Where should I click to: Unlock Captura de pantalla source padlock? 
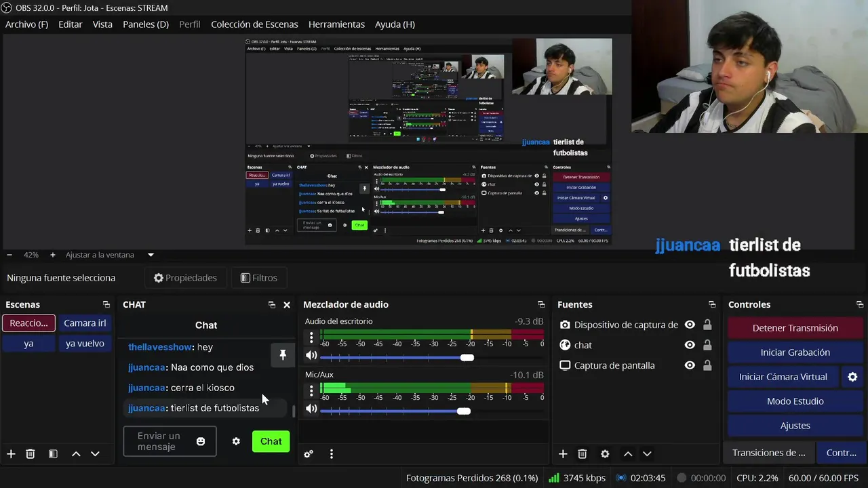pos(707,365)
